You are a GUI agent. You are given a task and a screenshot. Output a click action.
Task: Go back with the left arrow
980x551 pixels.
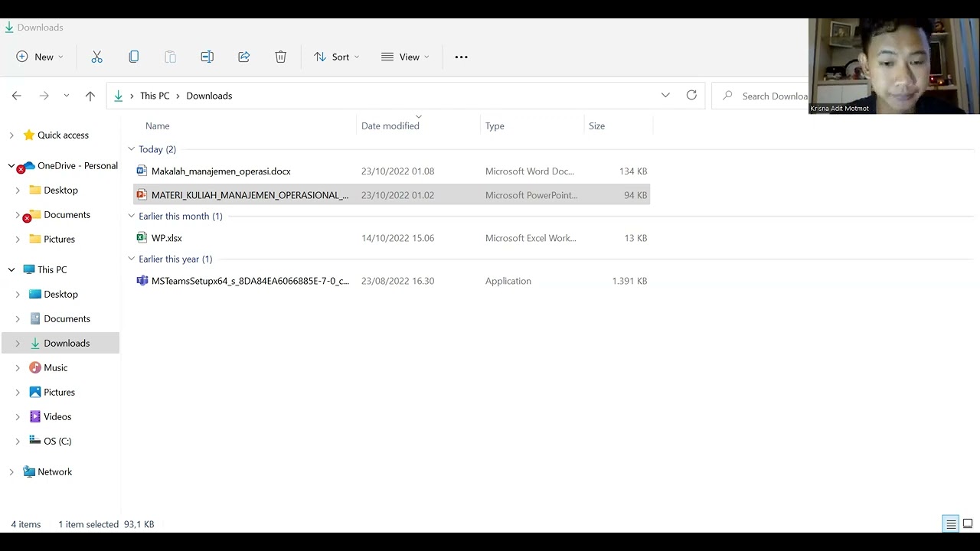pyautogui.click(x=17, y=96)
